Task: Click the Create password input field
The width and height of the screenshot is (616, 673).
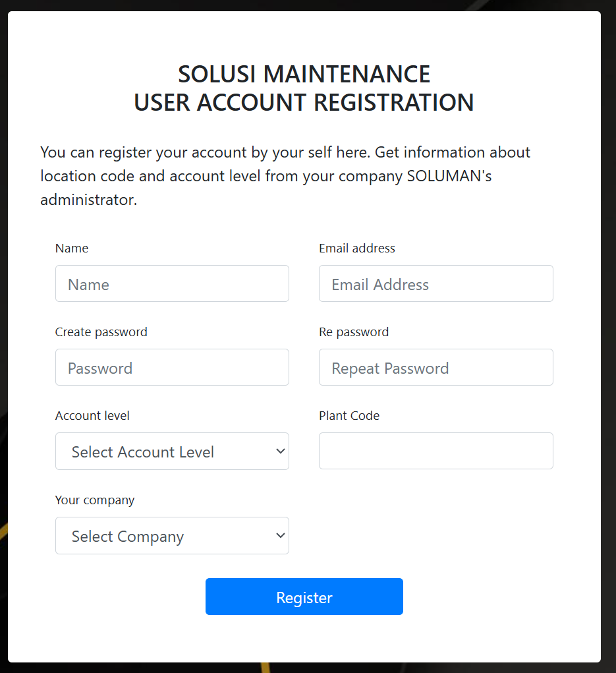Action: [172, 368]
